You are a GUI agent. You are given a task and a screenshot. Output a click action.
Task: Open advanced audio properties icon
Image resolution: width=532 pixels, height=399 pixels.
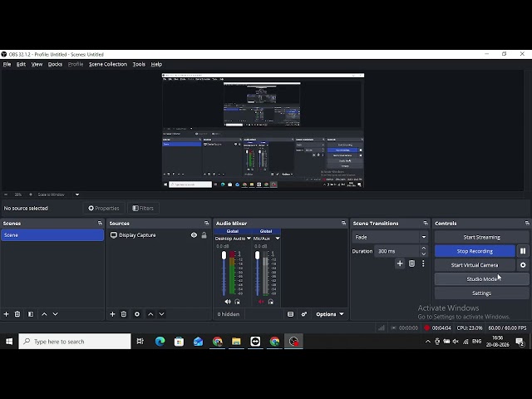pyautogui.click(x=304, y=314)
